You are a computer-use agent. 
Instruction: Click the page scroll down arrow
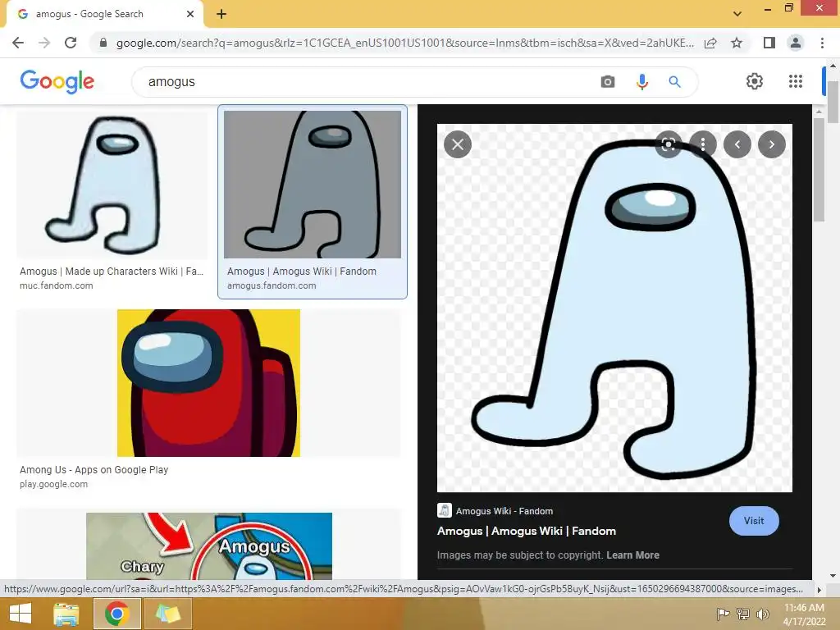(x=833, y=576)
